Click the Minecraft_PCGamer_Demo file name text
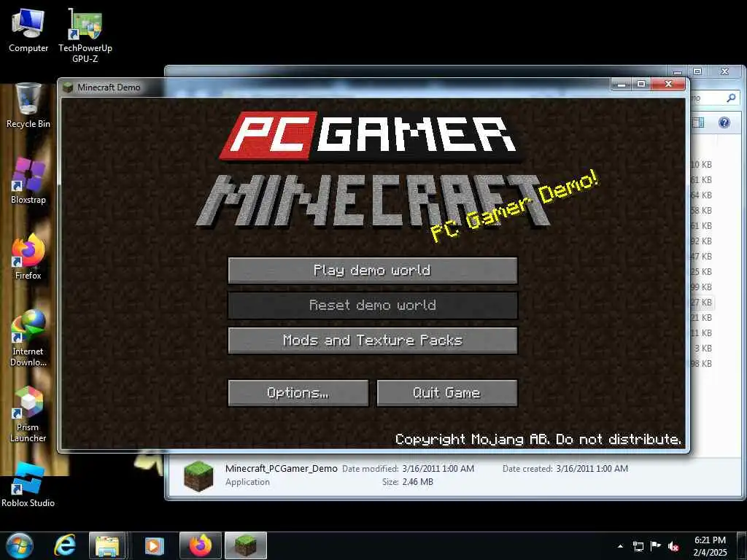Screen dimensions: 747x560 281,469
